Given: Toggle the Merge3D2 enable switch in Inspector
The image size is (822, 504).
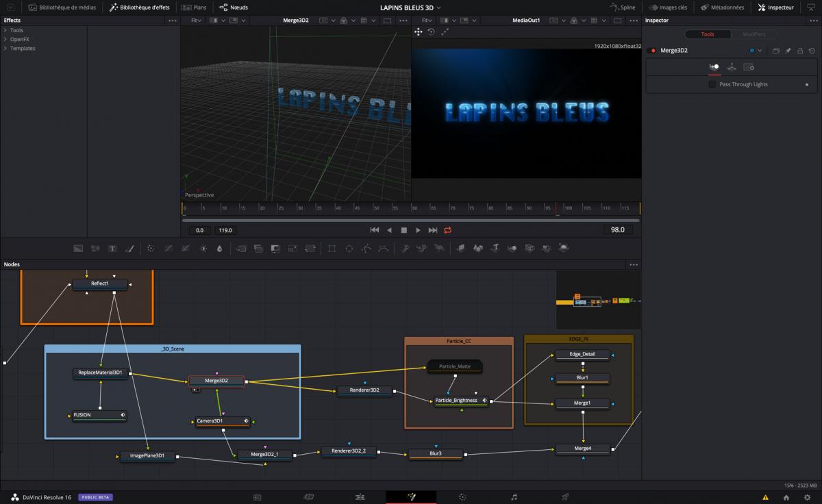Looking at the screenshot, I should coord(652,51).
